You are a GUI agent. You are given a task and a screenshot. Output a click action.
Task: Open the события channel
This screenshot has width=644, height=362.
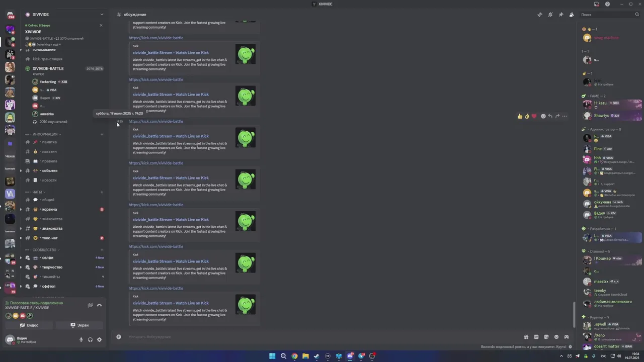64,170
